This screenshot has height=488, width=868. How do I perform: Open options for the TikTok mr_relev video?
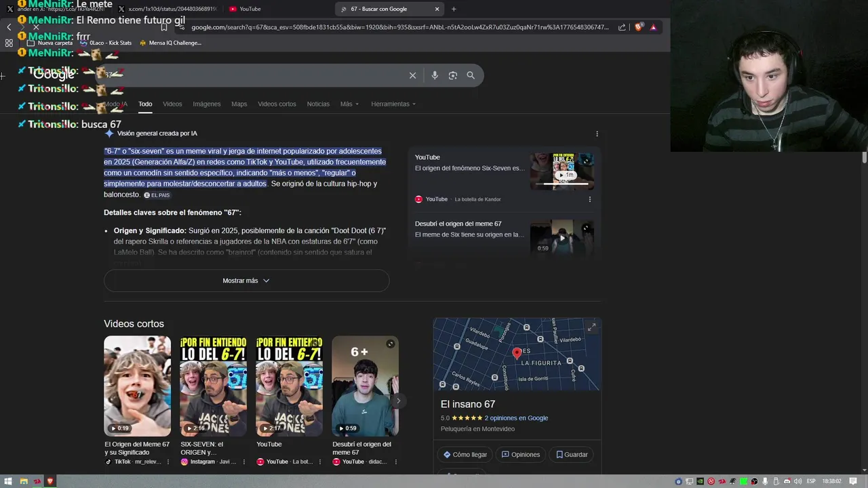pyautogui.click(x=167, y=462)
